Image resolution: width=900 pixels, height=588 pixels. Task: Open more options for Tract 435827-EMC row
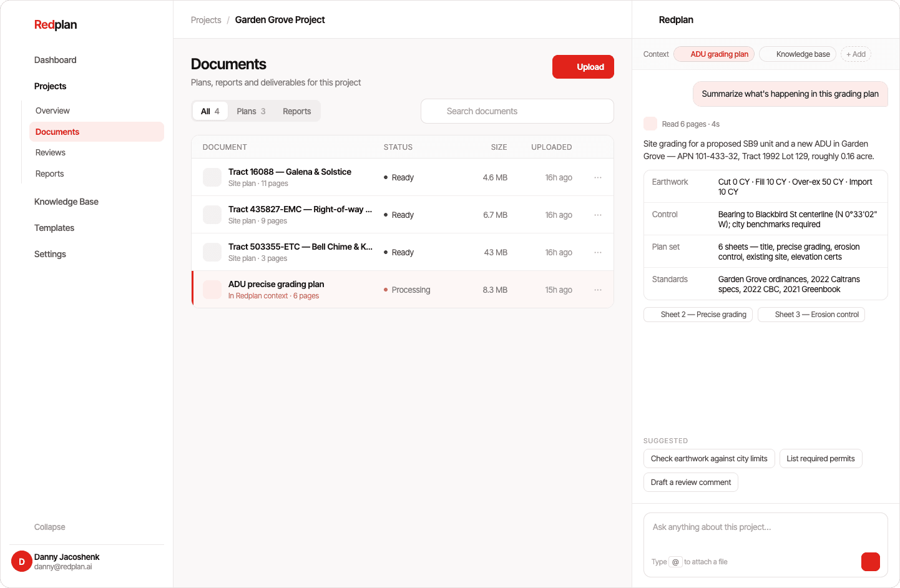598,215
